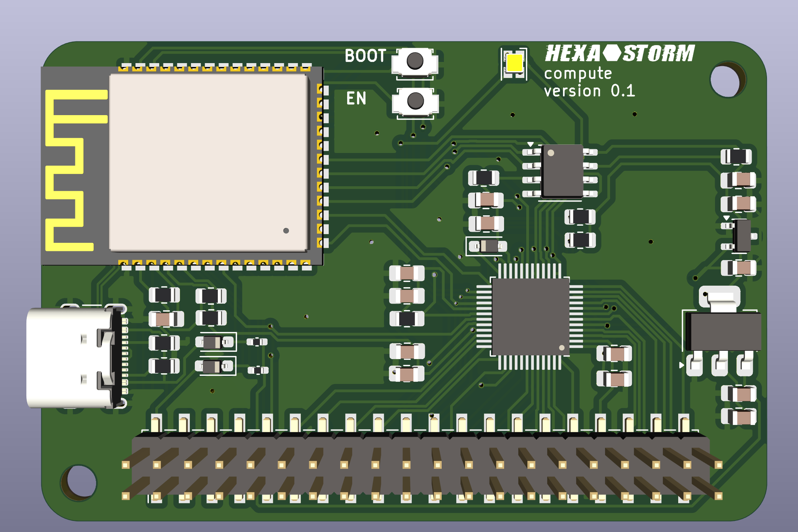798x532 pixels.
Task: Click the yellow LED component
Action: [x=514, y=63]
